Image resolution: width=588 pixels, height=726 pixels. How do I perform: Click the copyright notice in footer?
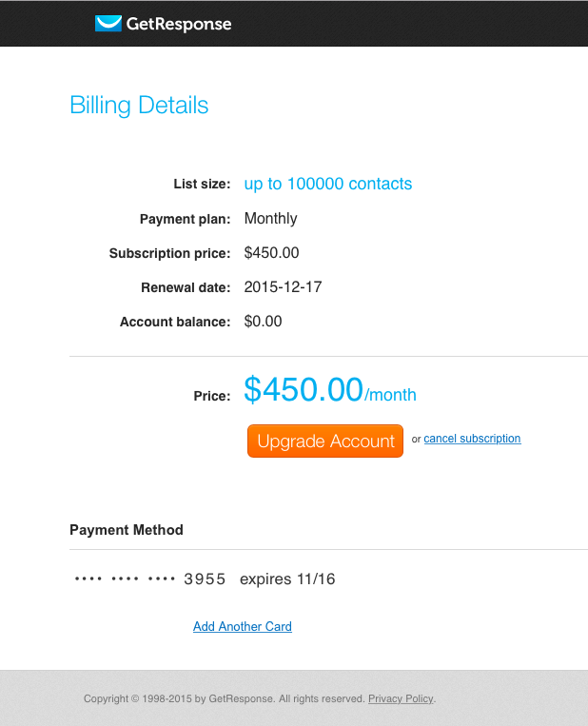(224, 698)
